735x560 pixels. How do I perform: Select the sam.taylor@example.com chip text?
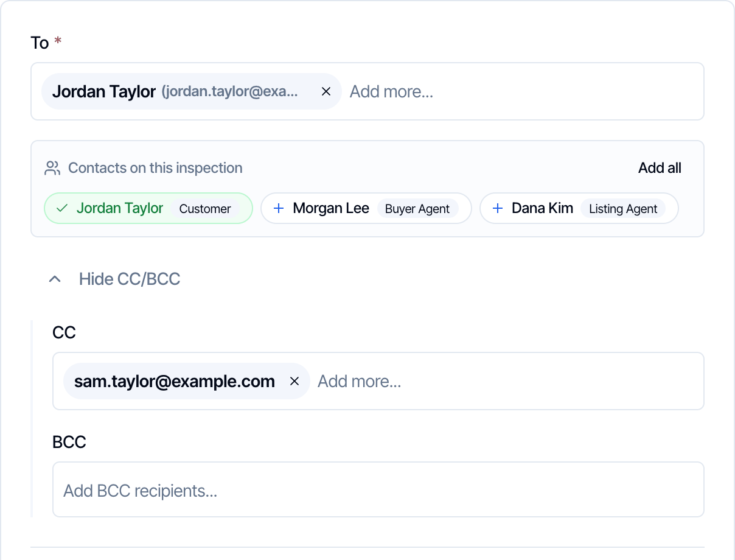tap(175, 381)
